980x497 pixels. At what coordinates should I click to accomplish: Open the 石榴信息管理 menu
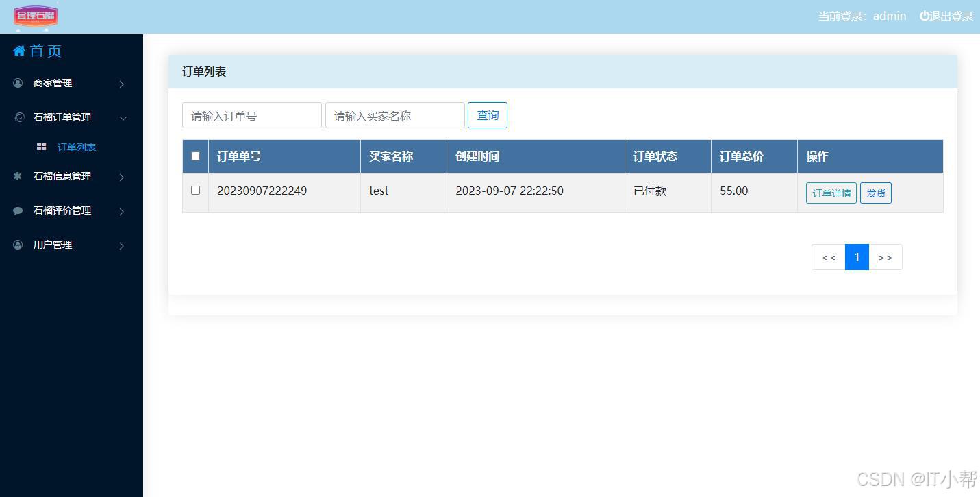pyautogui.click(x=71, y=176)
